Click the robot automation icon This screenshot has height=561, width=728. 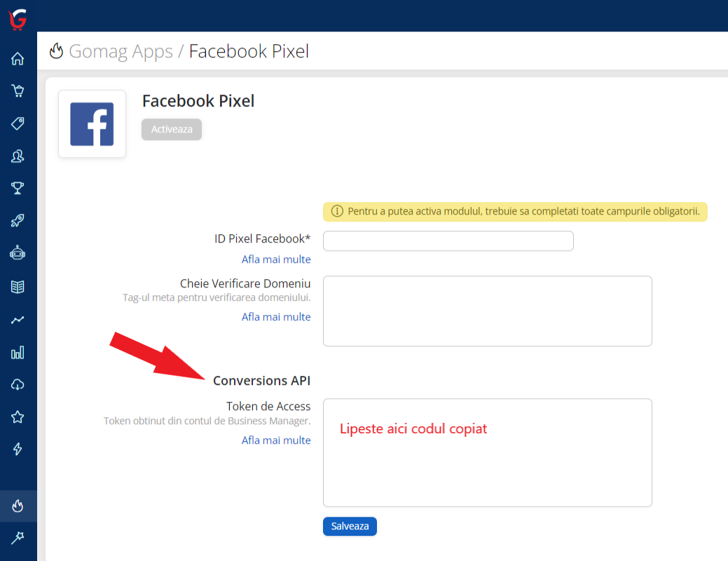coord(18,252)
